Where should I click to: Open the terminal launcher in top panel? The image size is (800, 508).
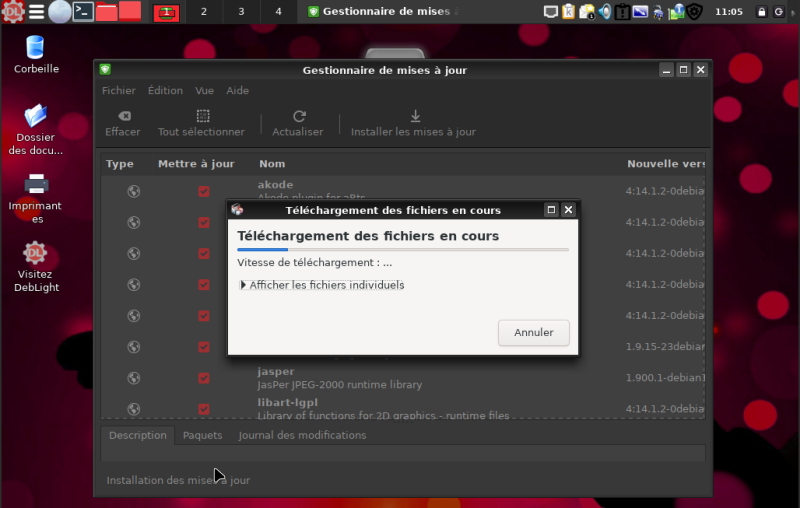pyautogui.click(x=84, y=12)
